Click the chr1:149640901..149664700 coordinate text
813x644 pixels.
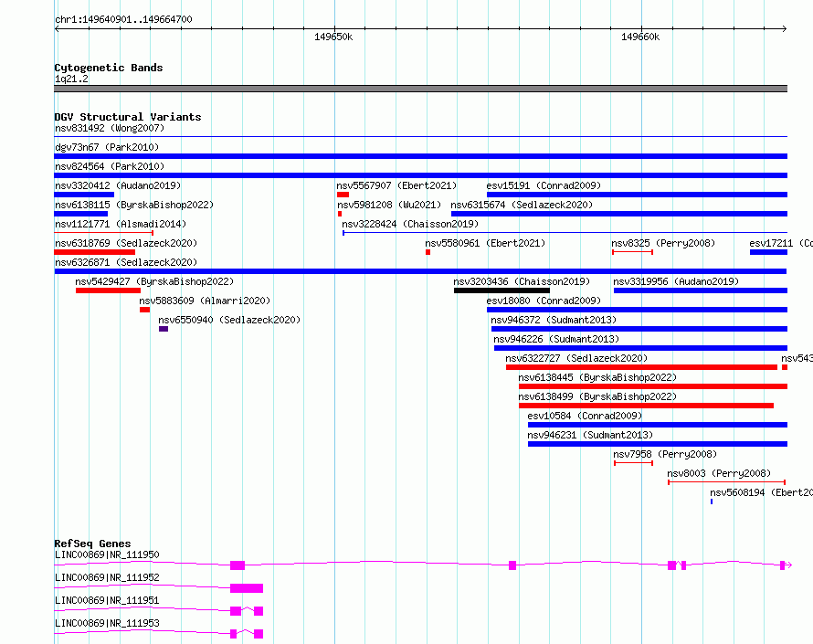123,19
